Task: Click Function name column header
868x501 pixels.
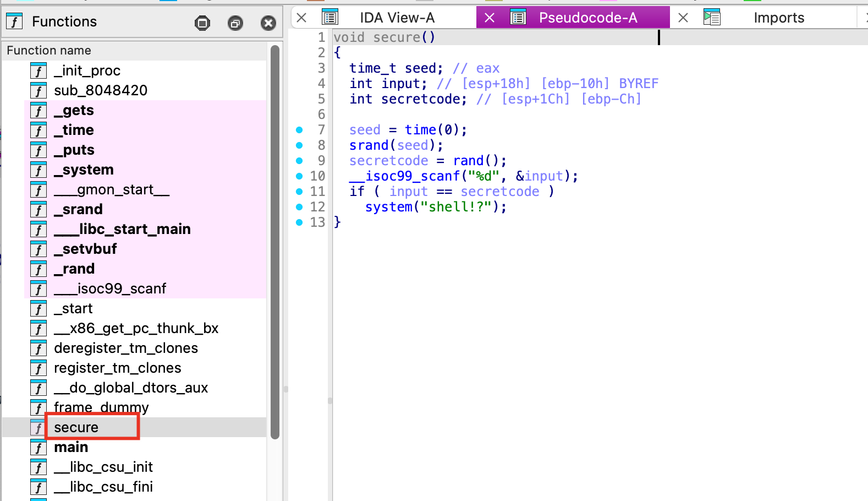Action: [x=135, y=51]
